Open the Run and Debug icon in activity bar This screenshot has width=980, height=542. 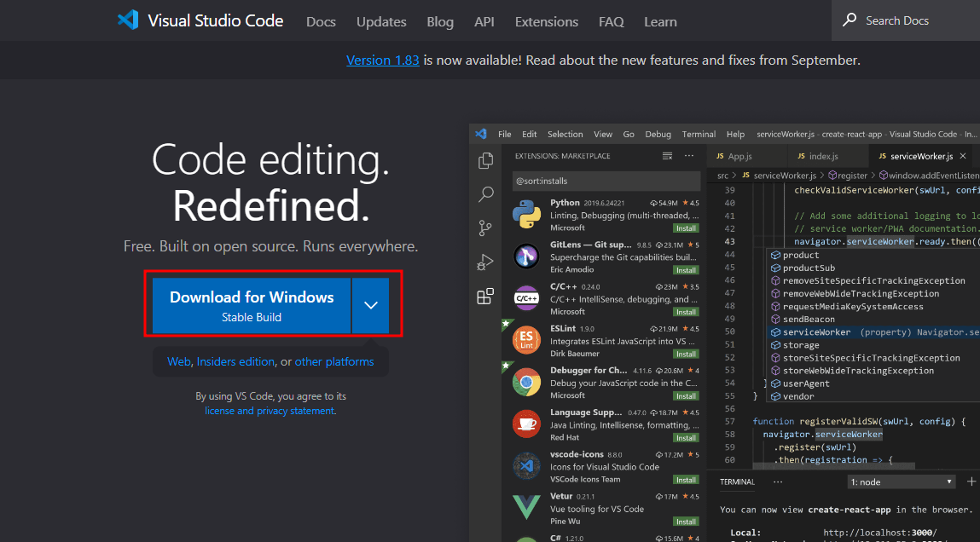pos(485,262)
